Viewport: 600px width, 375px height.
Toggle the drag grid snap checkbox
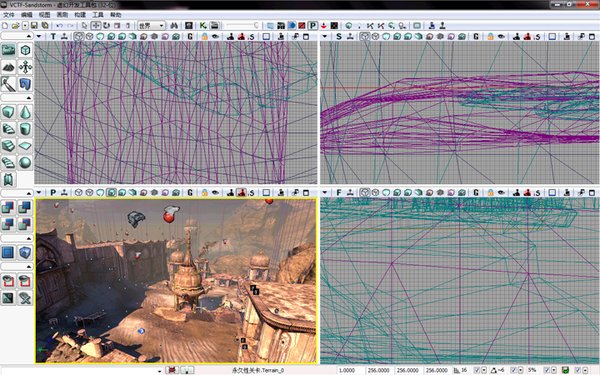(x=477, y=370)
